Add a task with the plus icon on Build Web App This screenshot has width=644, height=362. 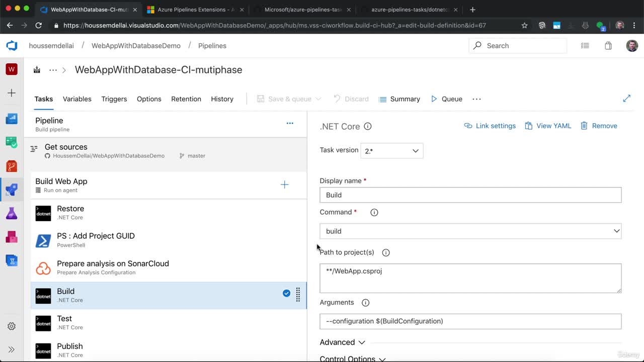[284, 185]
